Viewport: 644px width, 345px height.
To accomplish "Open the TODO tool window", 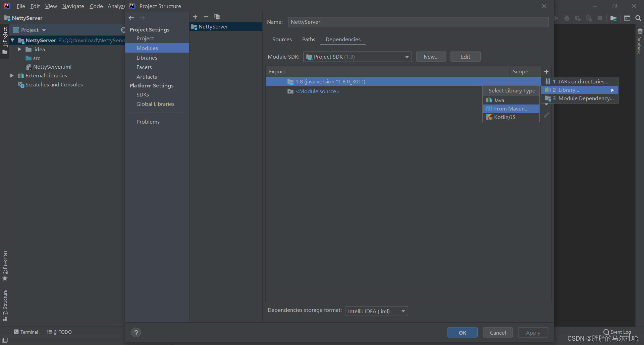I will pyautogui.click(x=59, y=332).
